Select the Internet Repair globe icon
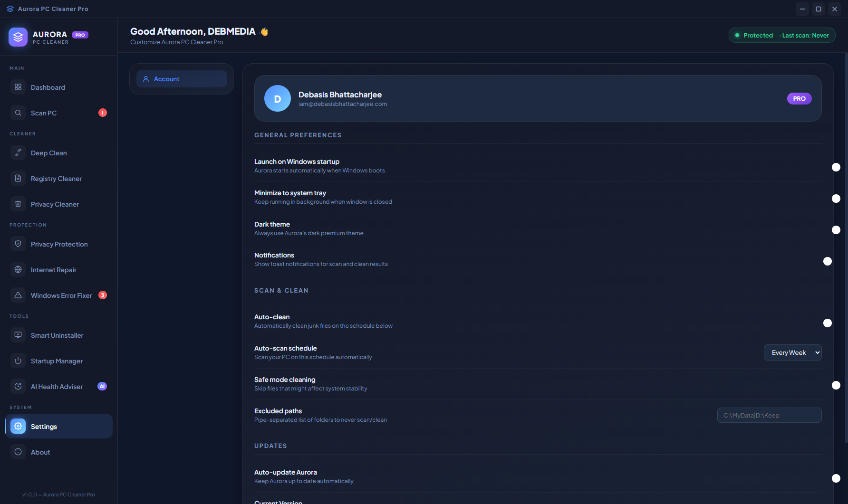Image resolution: width=848 pixels, height=504 pixels. (18, 269)
